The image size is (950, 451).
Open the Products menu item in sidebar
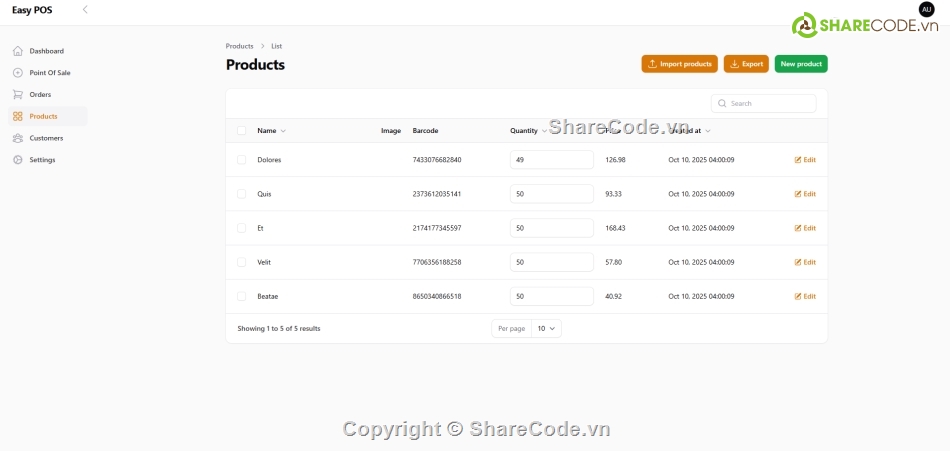coord(43,116)
